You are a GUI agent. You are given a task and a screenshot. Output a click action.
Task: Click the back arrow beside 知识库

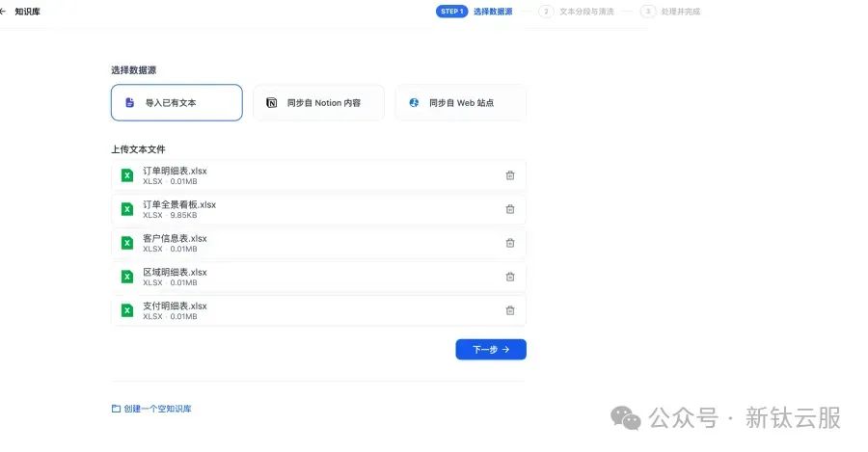click(x=3, y=12)
